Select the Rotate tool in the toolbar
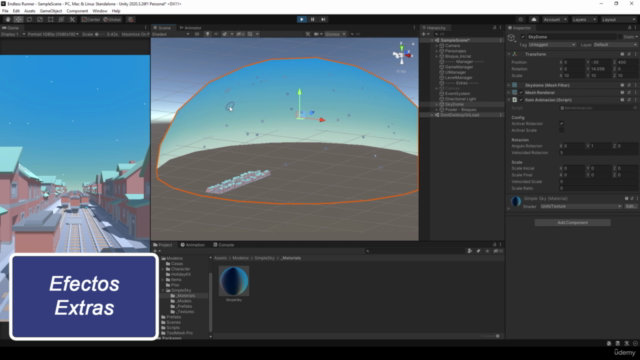The width and height of the screenshot is (640, 360). [29, 19]
